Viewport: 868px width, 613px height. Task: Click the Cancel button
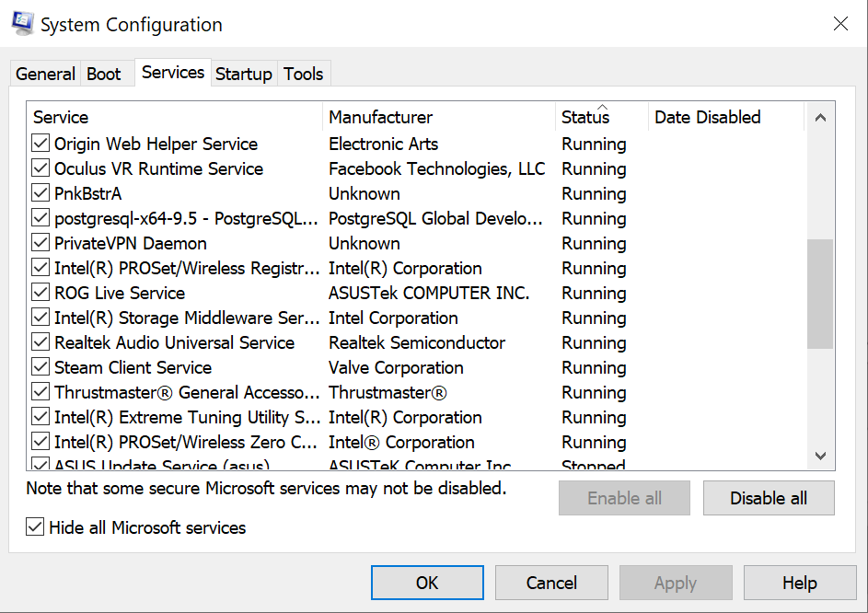coord(551,583)
